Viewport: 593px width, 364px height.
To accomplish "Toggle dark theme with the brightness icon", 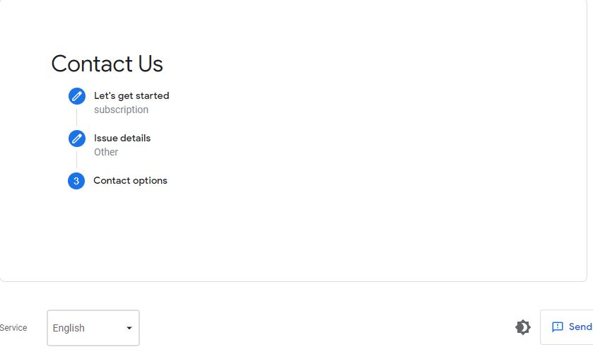I will pyautogui.click(x=522, y=327).
